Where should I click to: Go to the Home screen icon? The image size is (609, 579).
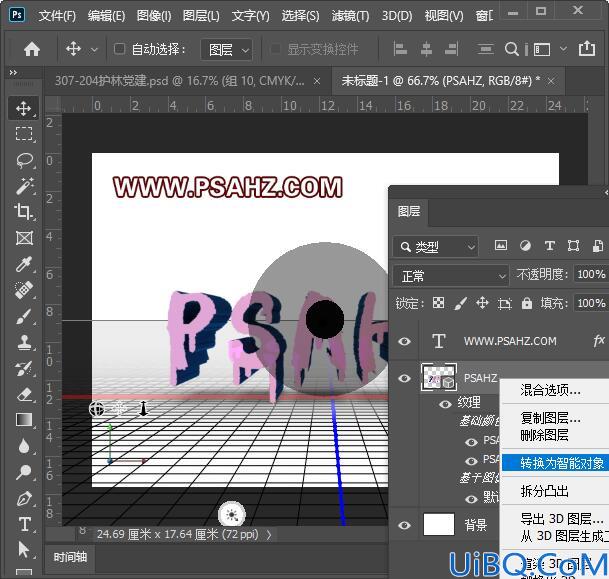coord(32,49)
